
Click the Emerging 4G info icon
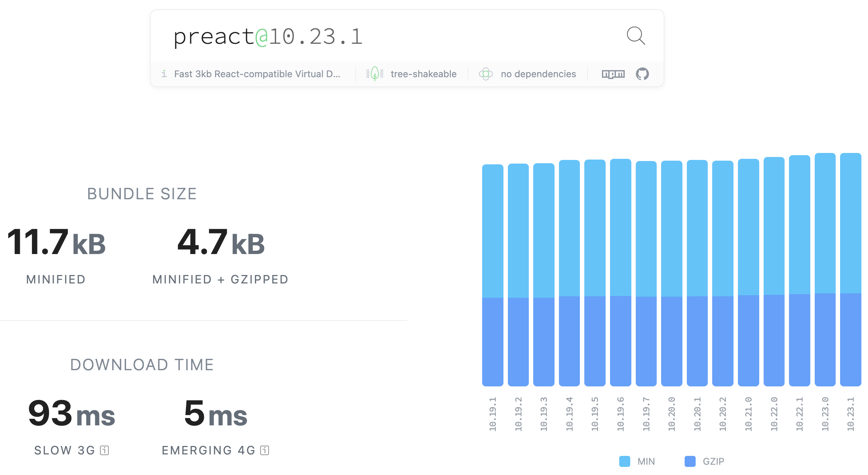tap(265, 450)
